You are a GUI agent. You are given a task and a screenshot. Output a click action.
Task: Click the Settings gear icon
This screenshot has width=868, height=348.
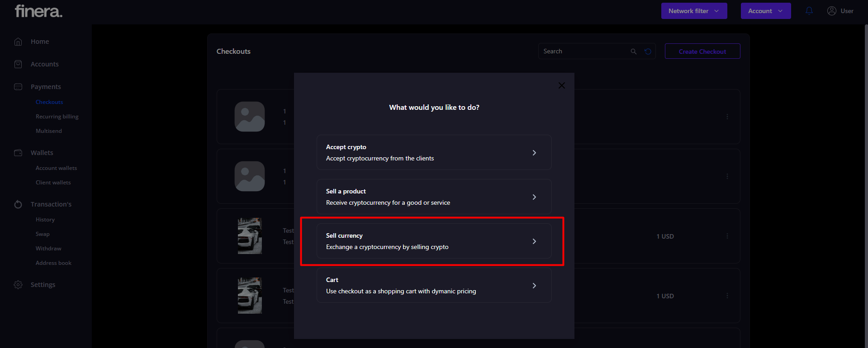[18, 285]
